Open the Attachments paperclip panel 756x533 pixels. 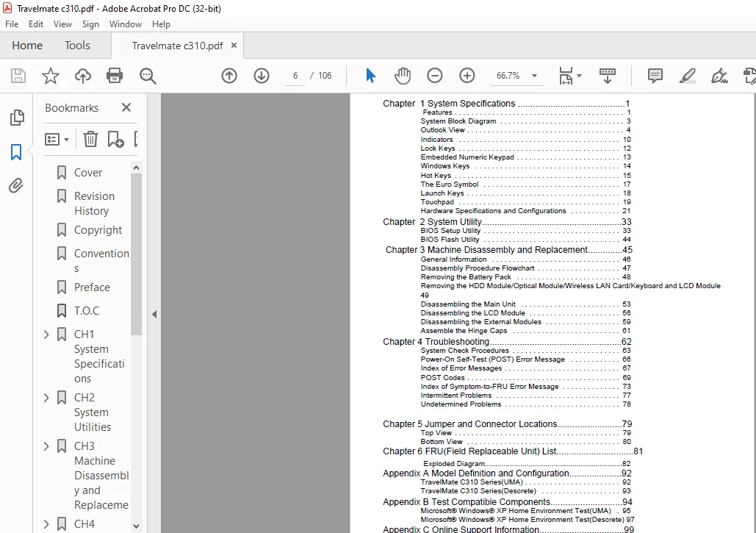point(16,186)
